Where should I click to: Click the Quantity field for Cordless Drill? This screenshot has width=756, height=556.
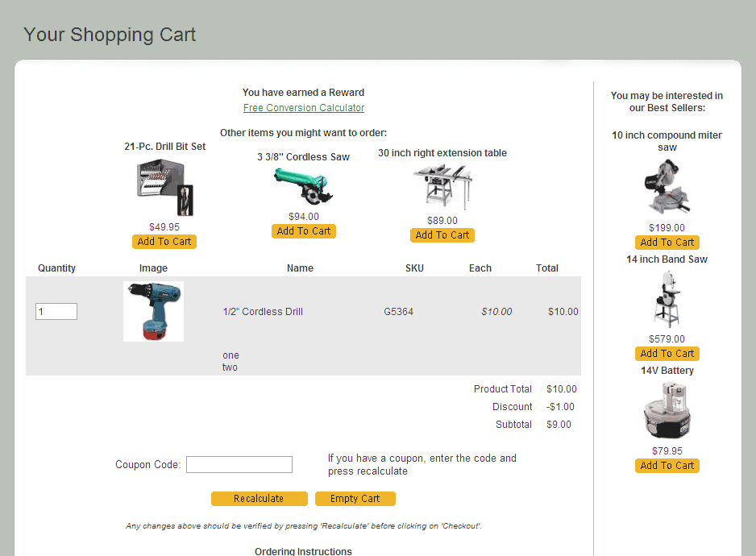[56, 312]
